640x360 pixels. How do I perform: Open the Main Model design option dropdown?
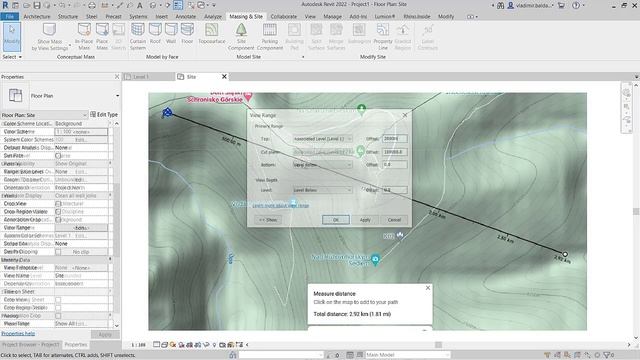click(407, 355)
